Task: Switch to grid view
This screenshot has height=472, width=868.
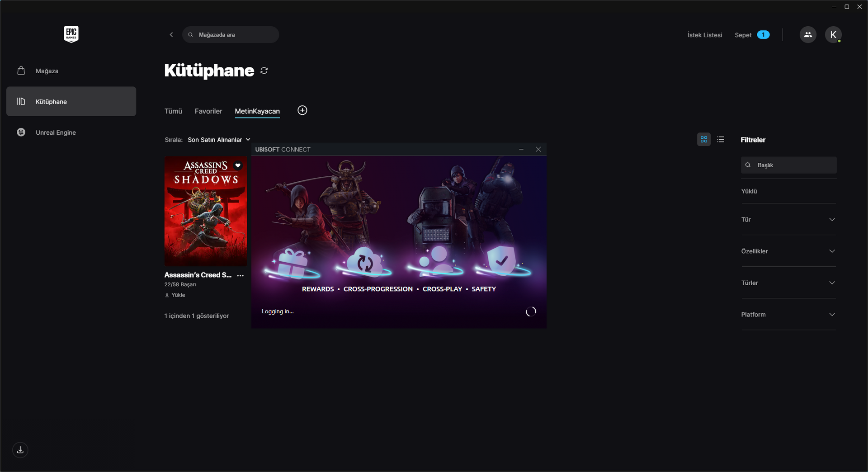Action: click(x=704, y=140)
